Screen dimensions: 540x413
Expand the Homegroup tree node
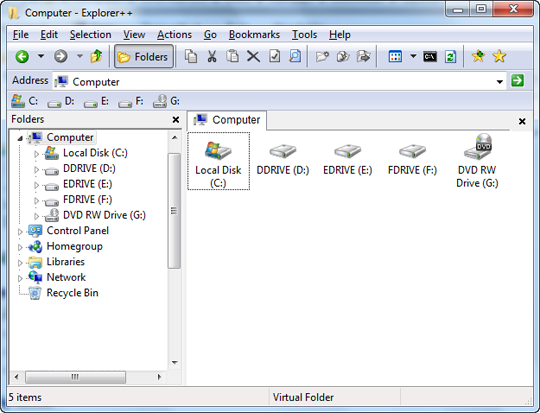pos(20,247)
